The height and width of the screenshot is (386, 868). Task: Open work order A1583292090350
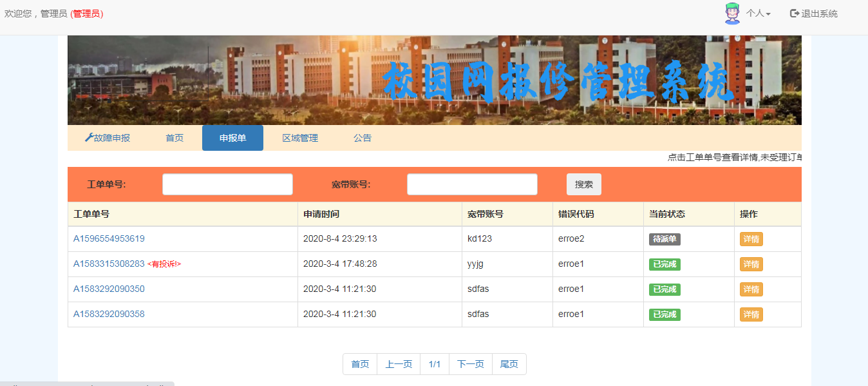[x=109, y=289]
